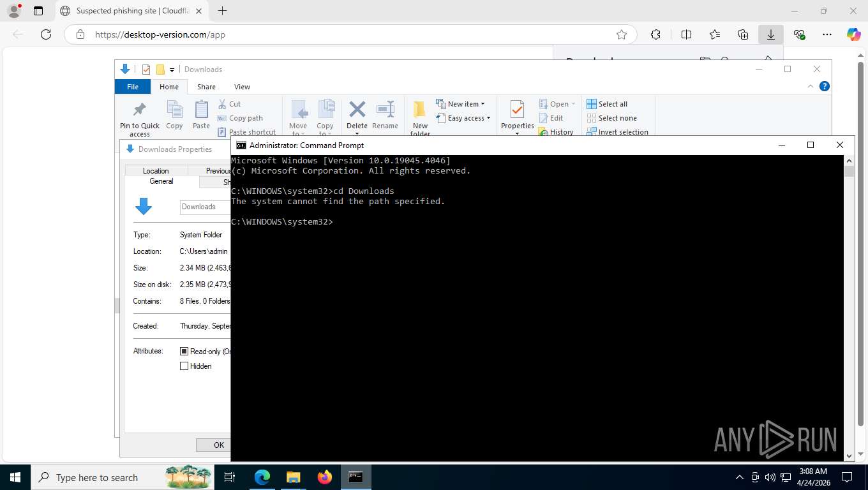
Task: Collapse the Explorer ribbon chevron
Action: pyautogui.click(x=811, y=86)
